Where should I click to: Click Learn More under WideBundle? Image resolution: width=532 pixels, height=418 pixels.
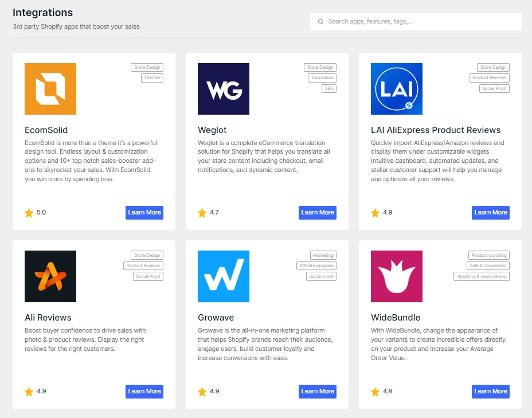click(x=491, y=392)
